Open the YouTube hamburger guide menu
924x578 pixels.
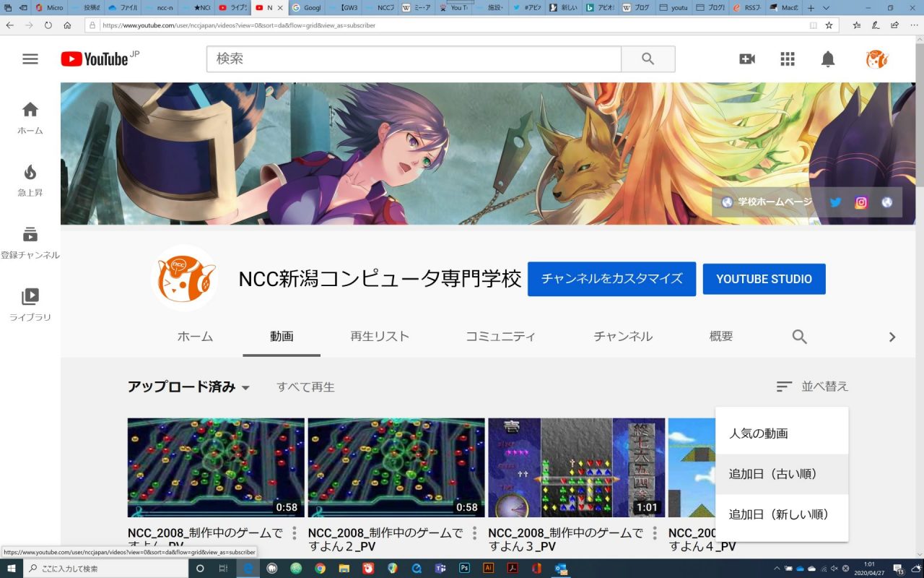click(x=30, y=59)
